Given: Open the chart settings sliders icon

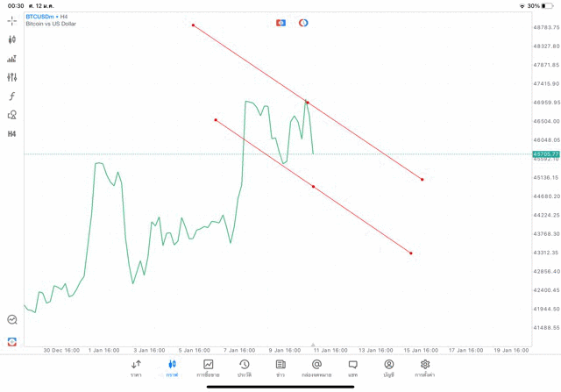Looking at the screenshot, I should 12,77.
